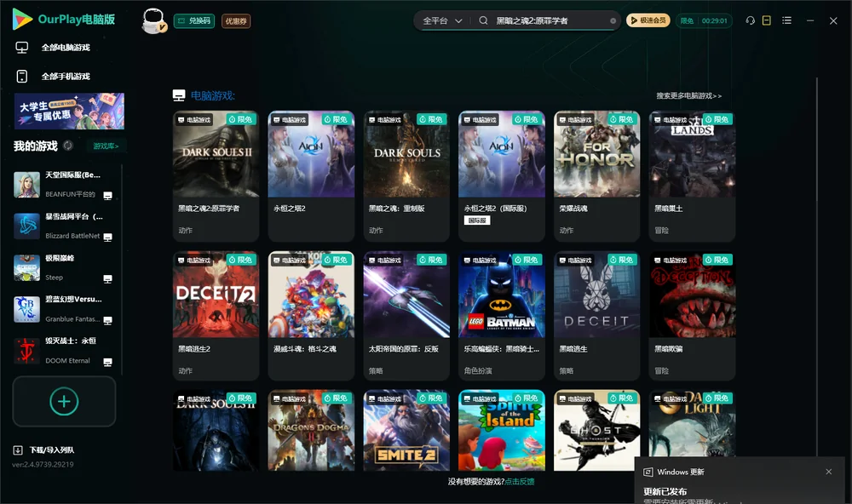
Task: Open the 黑暗逃生2 Deceit 2 card
Action: pos(216,316)
